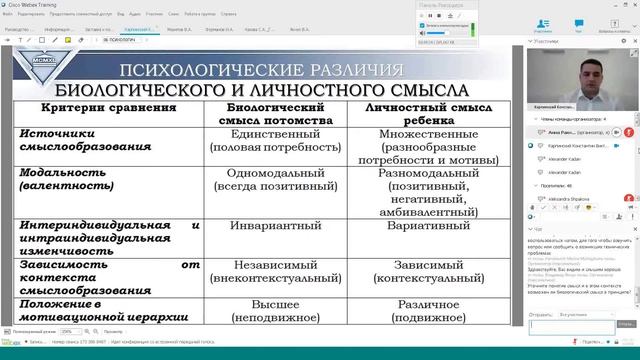Select participant Карпинский Константин

point(577,146)
